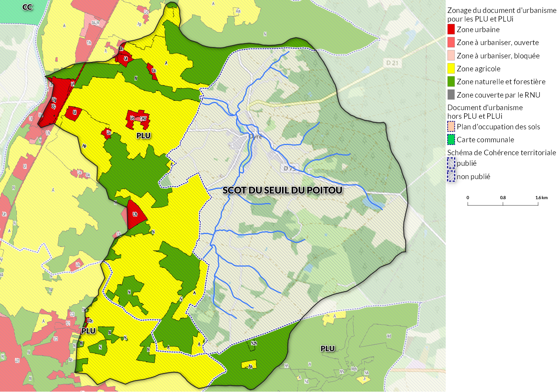The image size is (559, 392).
Task: Click the '0.8' mark on the scale bar
Action: pos(503,198)
